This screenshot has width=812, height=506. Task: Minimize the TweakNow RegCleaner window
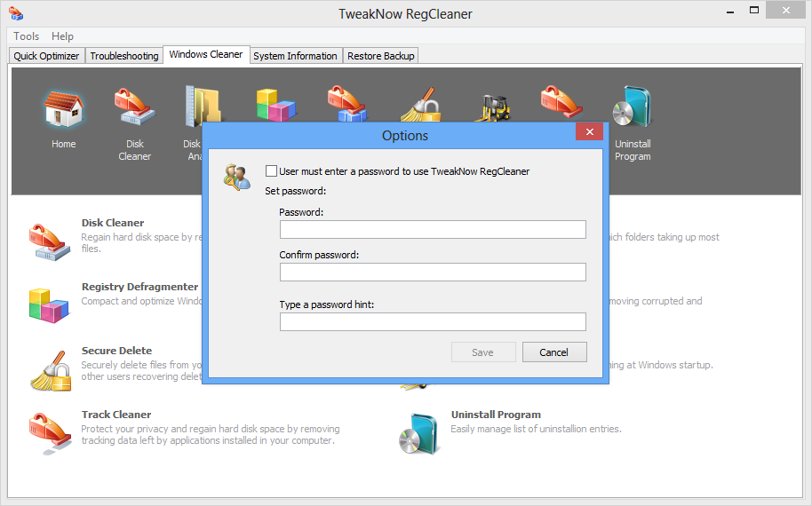[x=730, y=12]
